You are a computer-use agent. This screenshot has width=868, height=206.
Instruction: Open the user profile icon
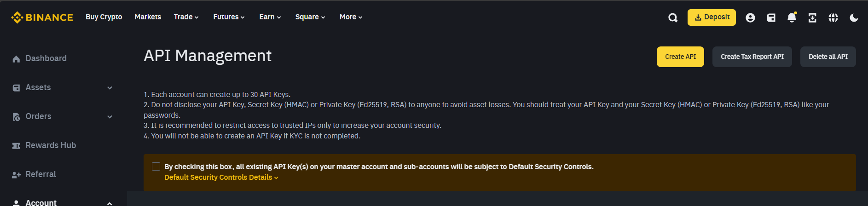tap(750, 18)
